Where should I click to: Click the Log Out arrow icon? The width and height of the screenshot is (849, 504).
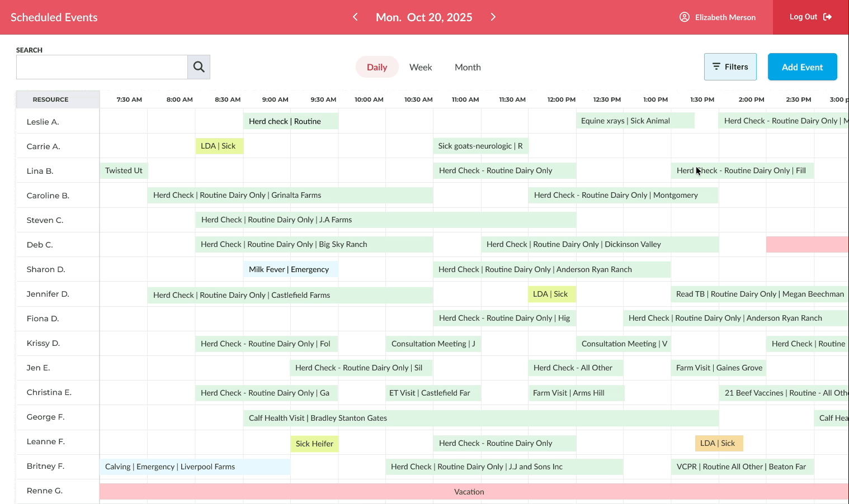[x=827, y=17]
